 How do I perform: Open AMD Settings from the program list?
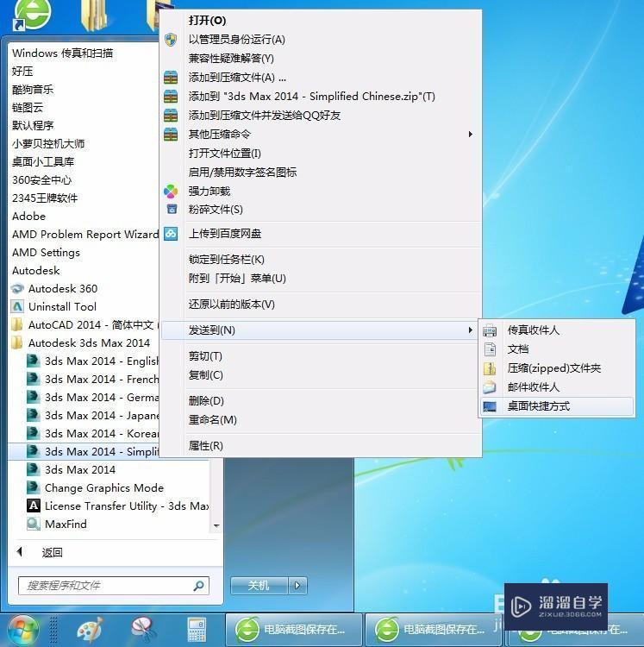point(46,253)
